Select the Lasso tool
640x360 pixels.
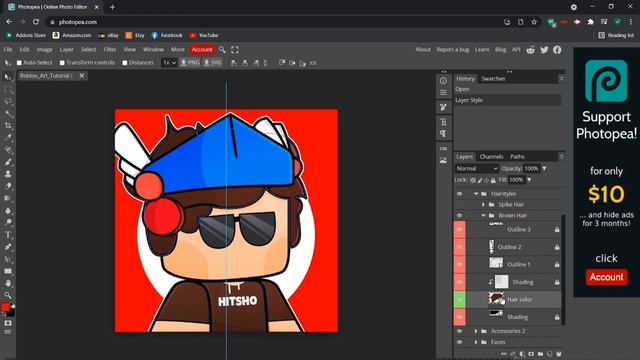(x=8, y=101)
